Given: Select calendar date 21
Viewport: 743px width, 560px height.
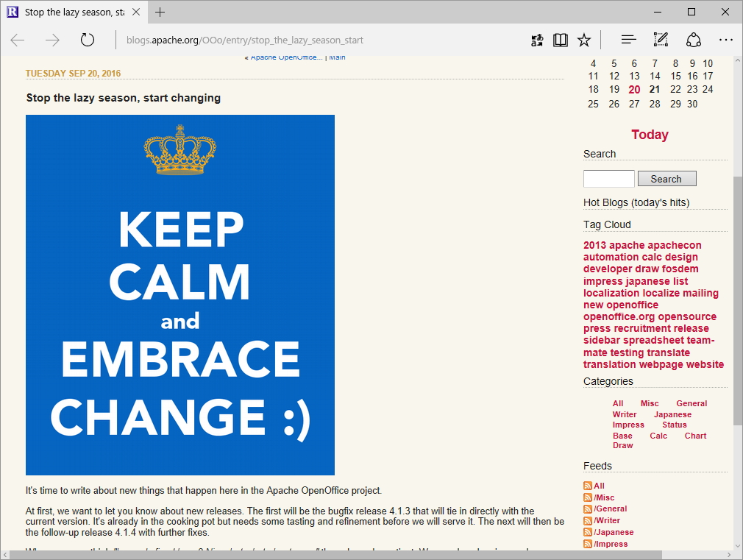Looking at the screenshot, I should 655,90.
